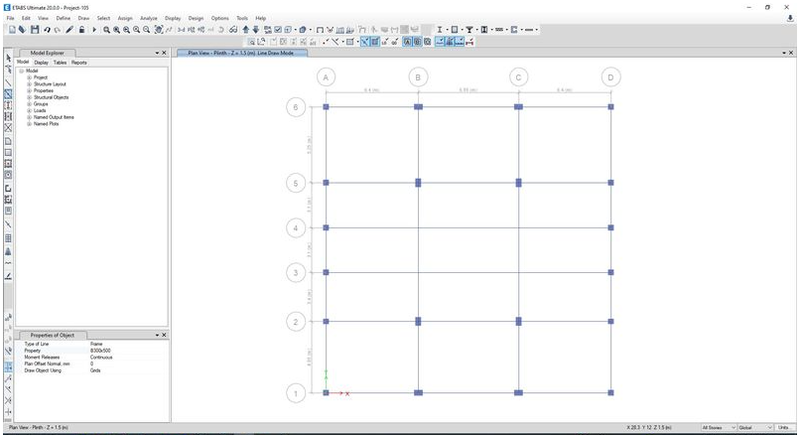This screenshot has height=435, width=800.
Task: Select the reshape object tool
Action: click(x=8, y=69)
